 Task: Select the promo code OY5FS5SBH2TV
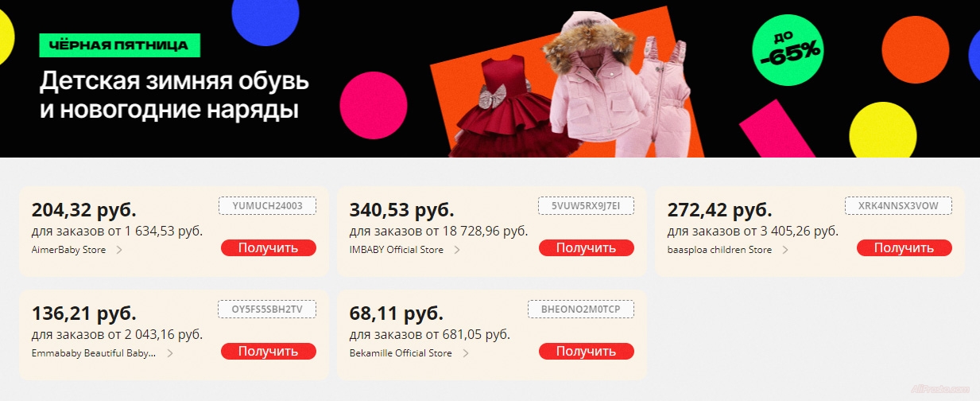(268, 310)
